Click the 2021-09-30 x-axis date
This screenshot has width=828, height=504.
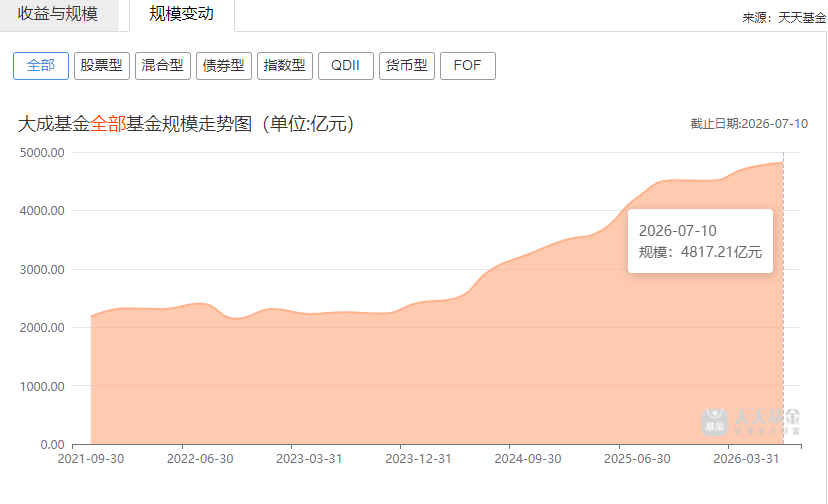[91, 459]
